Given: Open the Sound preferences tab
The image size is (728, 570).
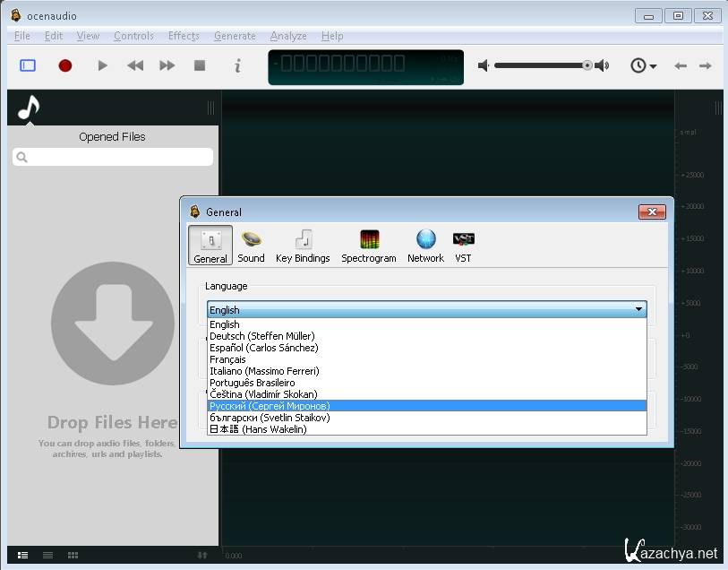Looking at the screenshot, I should (251, 246).
